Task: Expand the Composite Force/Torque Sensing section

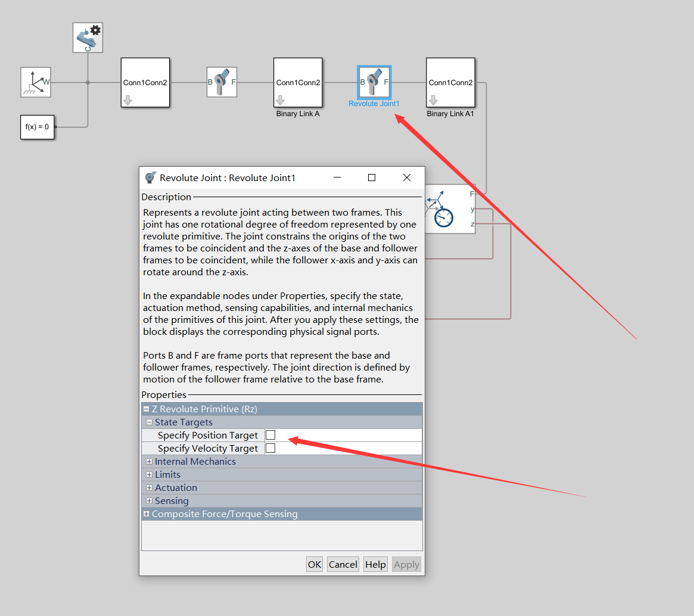Action: [147, 514]
